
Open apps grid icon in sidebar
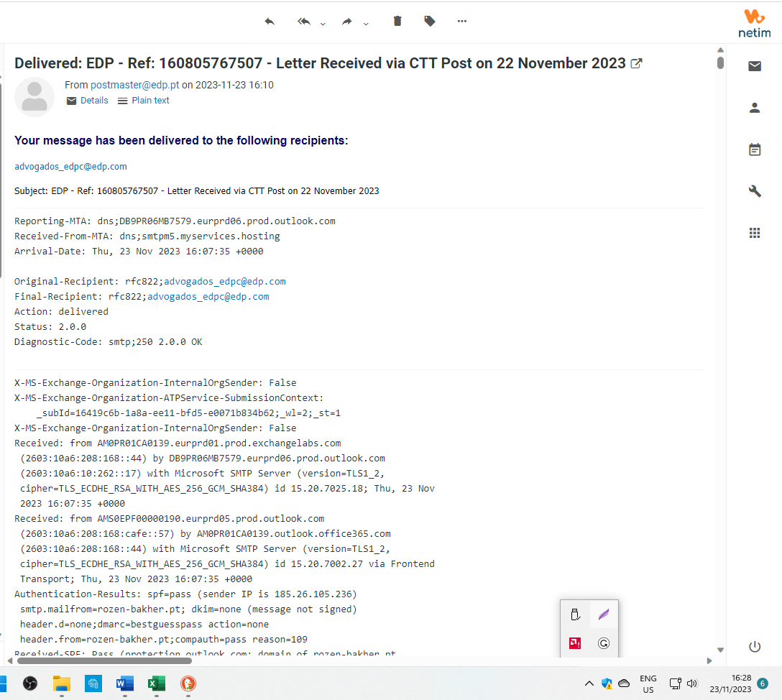pos(755,233)
